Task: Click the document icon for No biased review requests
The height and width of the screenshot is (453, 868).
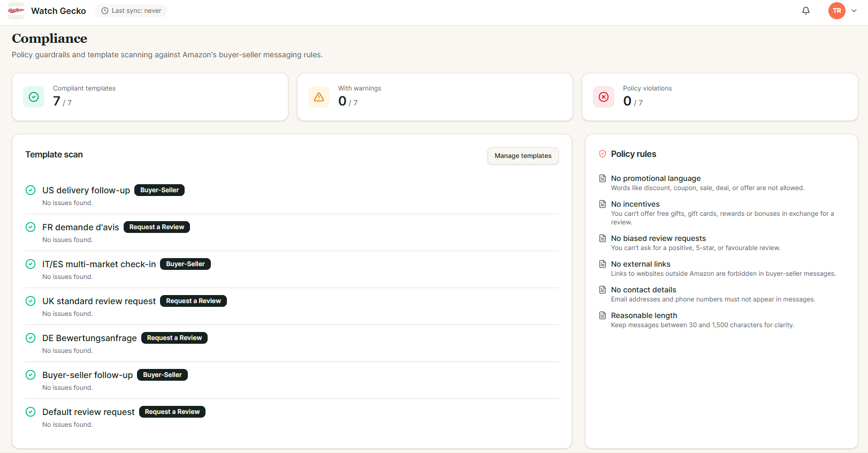Action: pos(603,238)
